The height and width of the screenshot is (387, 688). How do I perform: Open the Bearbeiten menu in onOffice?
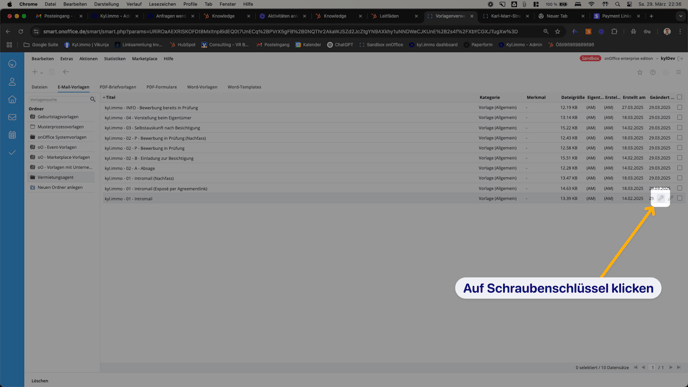pyautogui.click(x=43, y=59)
